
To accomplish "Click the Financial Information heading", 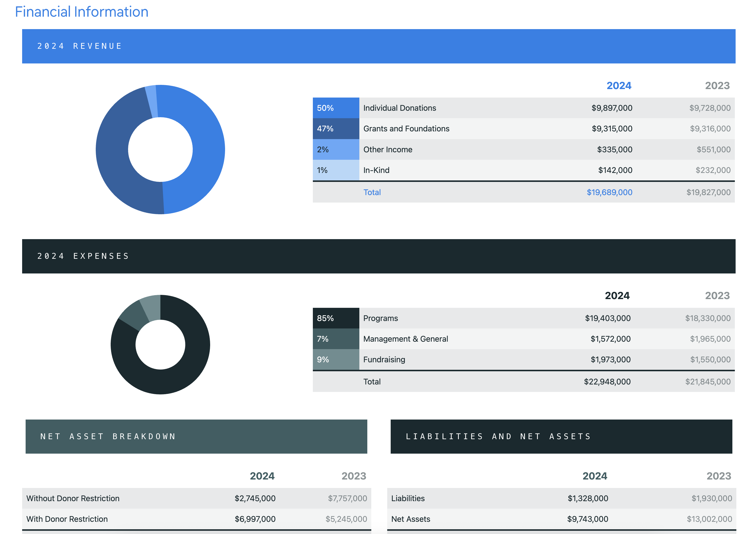I will (x=82, y=12).
